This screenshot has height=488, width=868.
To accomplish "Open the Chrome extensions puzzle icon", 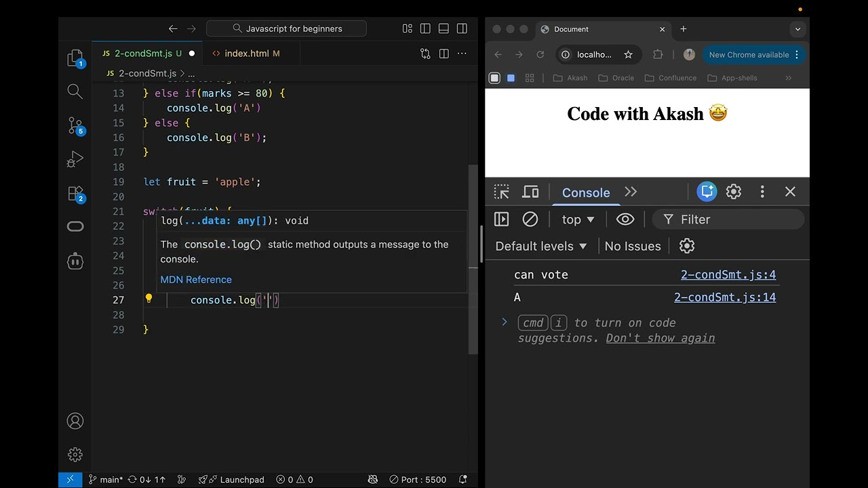I will click(x=658, y=55).
